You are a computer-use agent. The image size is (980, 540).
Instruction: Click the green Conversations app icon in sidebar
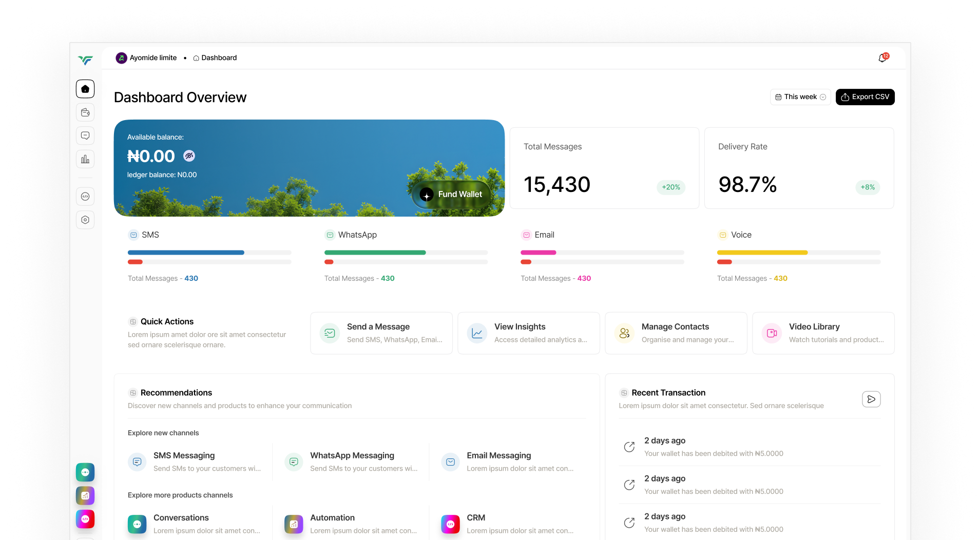[x=85, y=472]
